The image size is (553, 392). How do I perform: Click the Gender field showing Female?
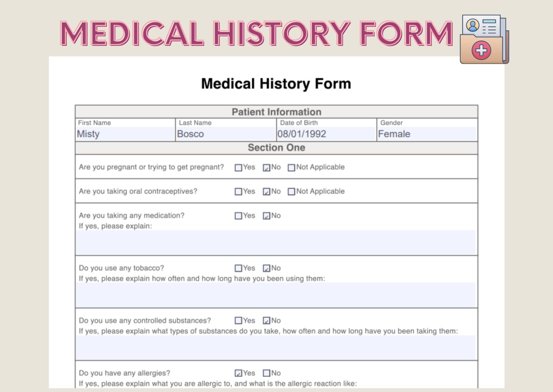click(427, 134)
